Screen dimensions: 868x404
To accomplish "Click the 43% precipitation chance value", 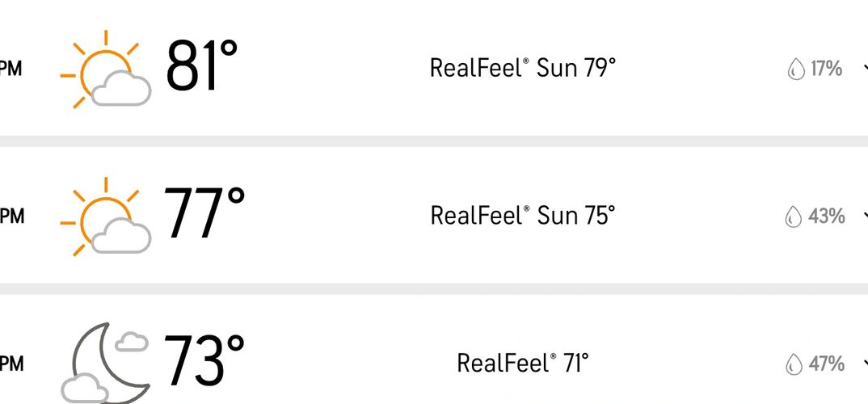I will (x=827, y=217).
